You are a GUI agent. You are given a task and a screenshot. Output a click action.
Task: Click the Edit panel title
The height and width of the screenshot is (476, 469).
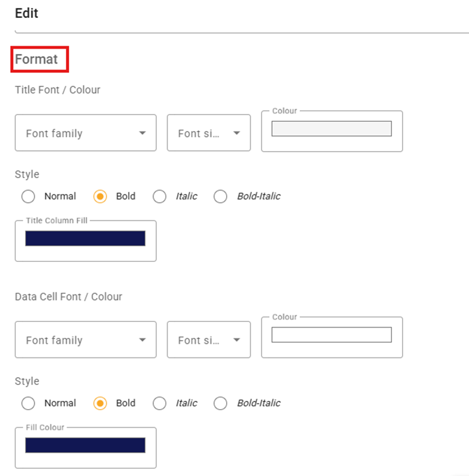(x=27, y=13)
